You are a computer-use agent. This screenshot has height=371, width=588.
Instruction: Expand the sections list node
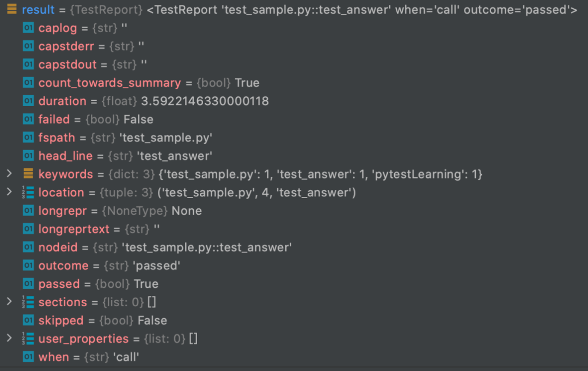(x=9, y=302)
